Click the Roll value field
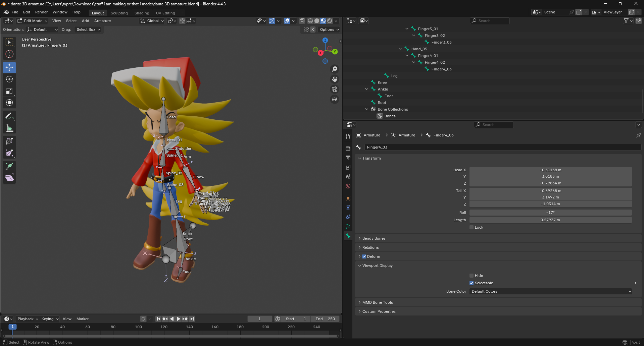 [x=550, y=213]
